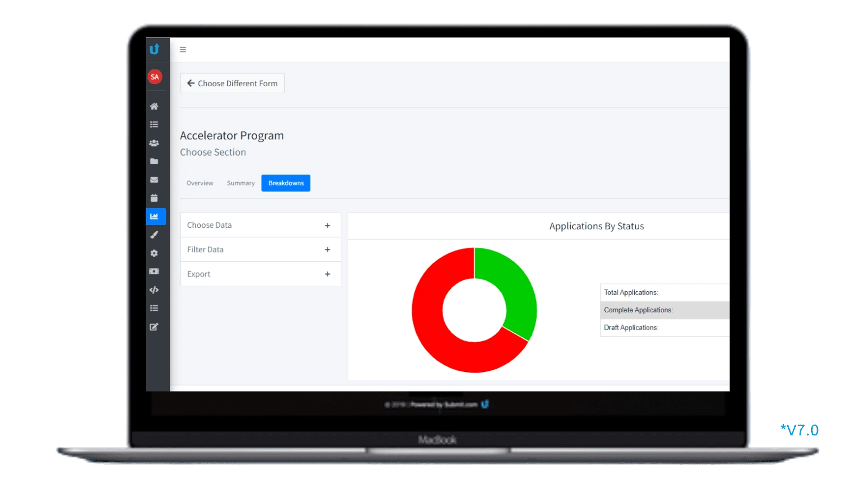The height and width of the screenshot is (488, 868).
Task: Open the brush customization icon
Action: pos(155,235)
